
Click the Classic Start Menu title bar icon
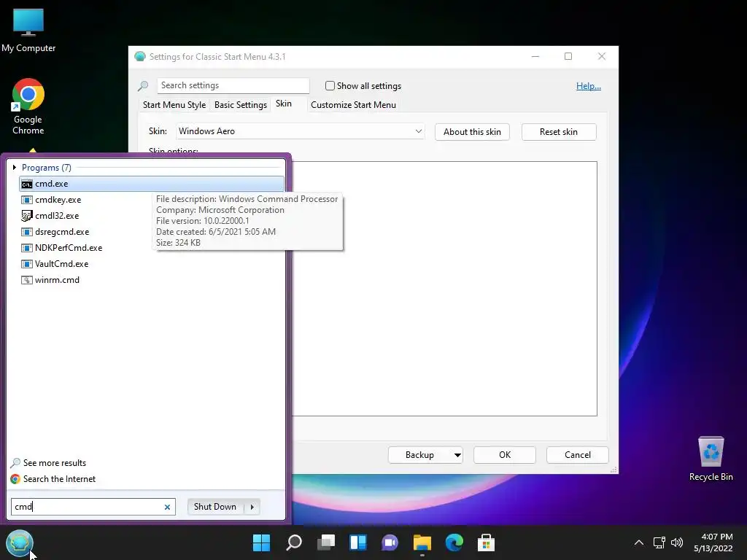(x=139, y=57)
